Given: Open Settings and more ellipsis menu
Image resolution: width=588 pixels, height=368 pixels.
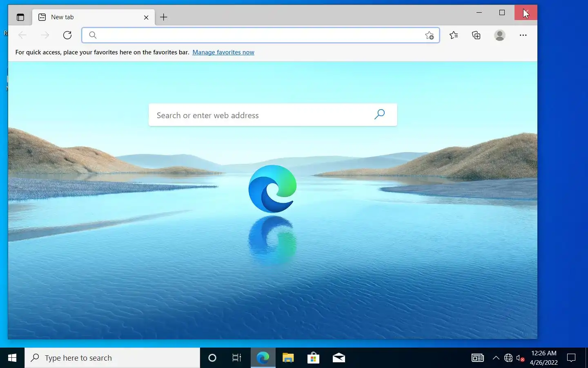Looking at the screenshot, I should click(523, 35).
